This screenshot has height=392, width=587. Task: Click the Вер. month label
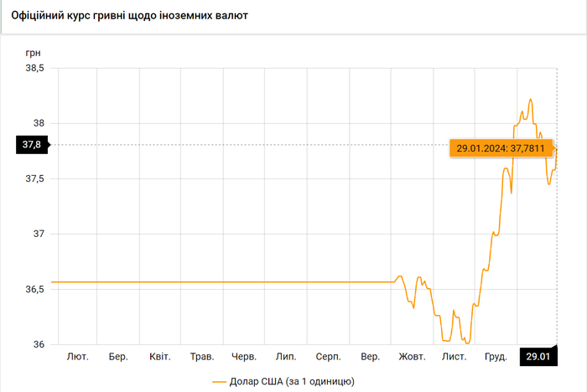pos(370,357)
